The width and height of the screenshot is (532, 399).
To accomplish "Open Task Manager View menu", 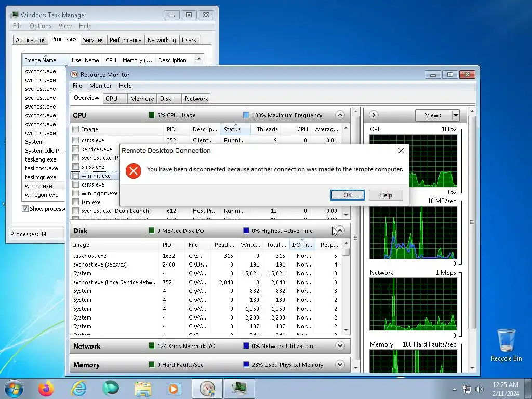I will [65, 26].
